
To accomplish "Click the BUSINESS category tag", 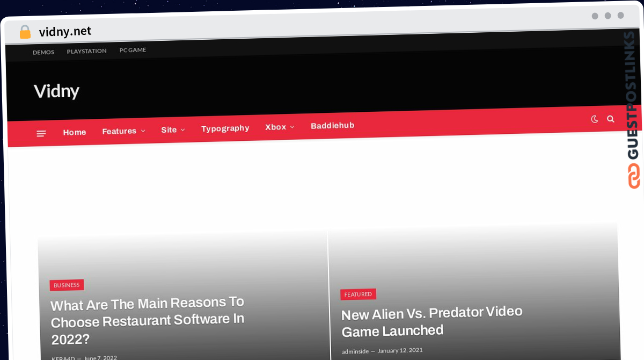I will pyautogui.click(x=67, y=285).
